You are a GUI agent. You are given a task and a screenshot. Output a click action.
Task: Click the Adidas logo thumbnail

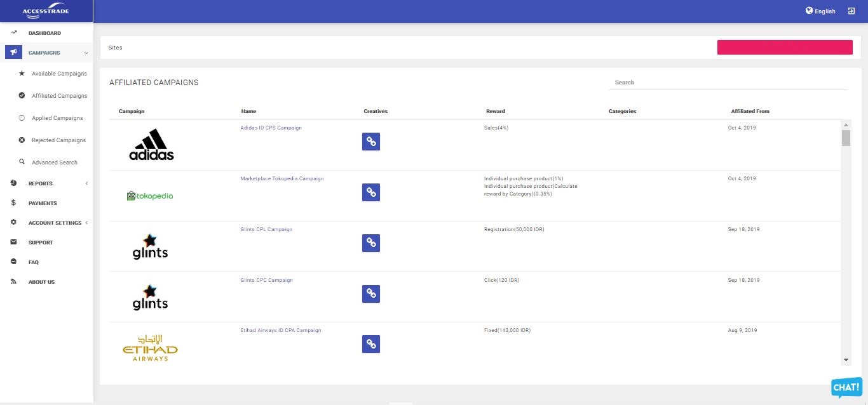[151, 145]
